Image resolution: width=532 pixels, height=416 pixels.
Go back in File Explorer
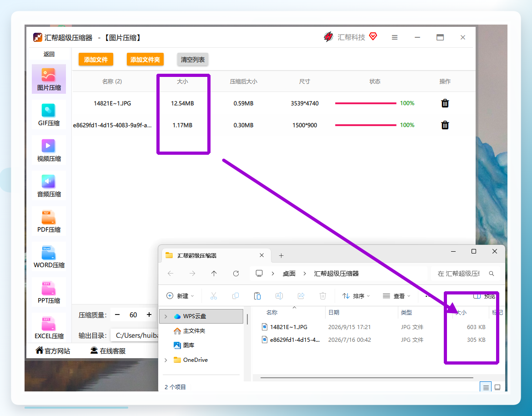(171, 274)
